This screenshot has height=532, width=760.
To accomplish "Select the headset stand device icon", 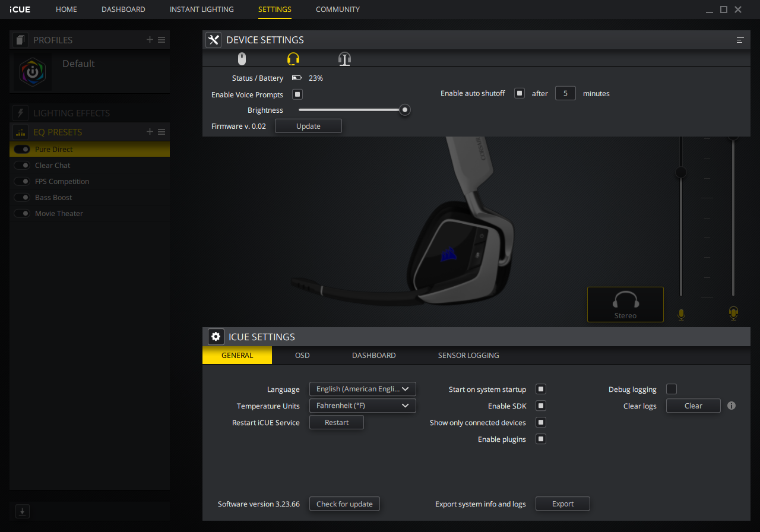I will (x=344, y=59).
